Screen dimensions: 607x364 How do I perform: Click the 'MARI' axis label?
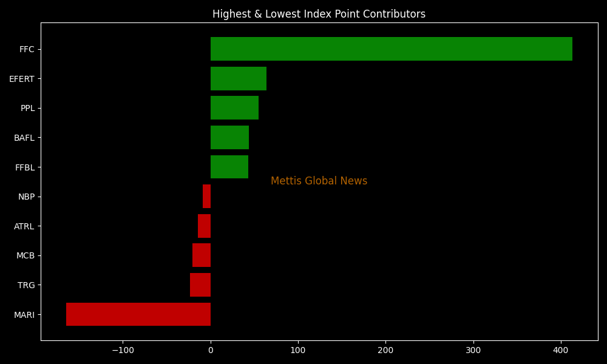pos(24,315)
